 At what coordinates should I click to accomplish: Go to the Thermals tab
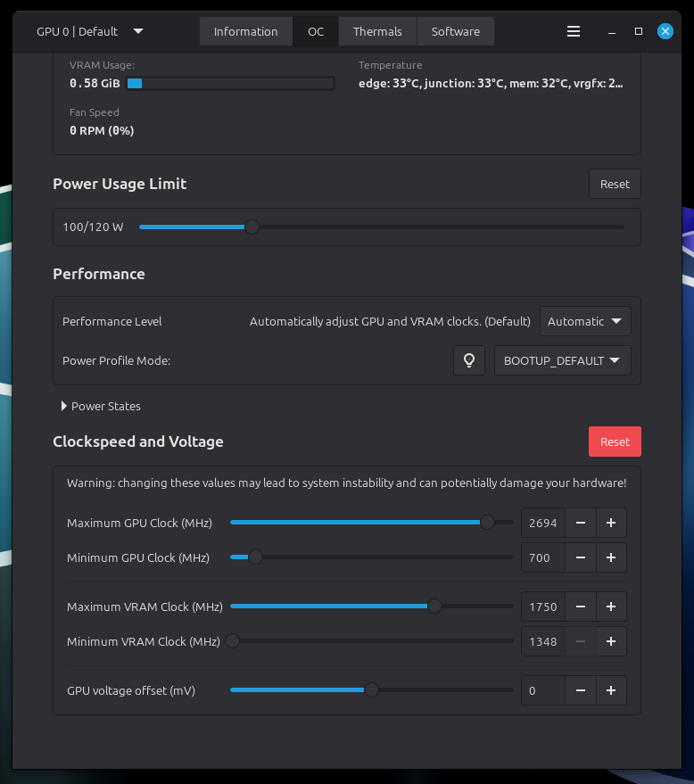[377, 31]
